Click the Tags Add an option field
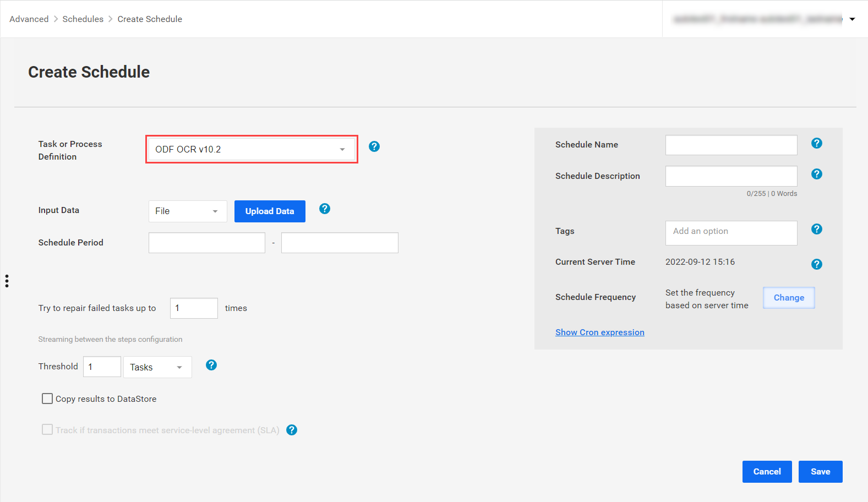The height and width of the screenshot is (502, 868). coord(731,233)
